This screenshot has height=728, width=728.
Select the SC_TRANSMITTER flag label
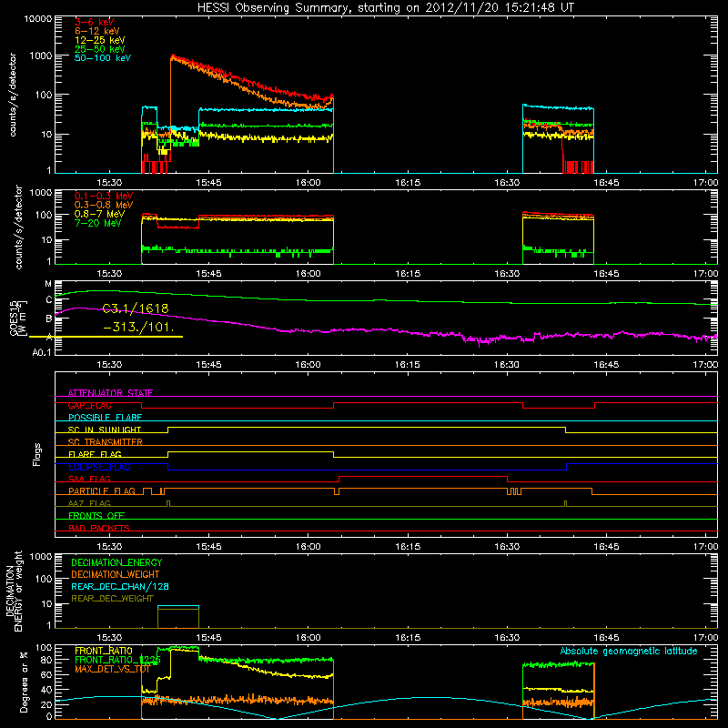point(106,442)
